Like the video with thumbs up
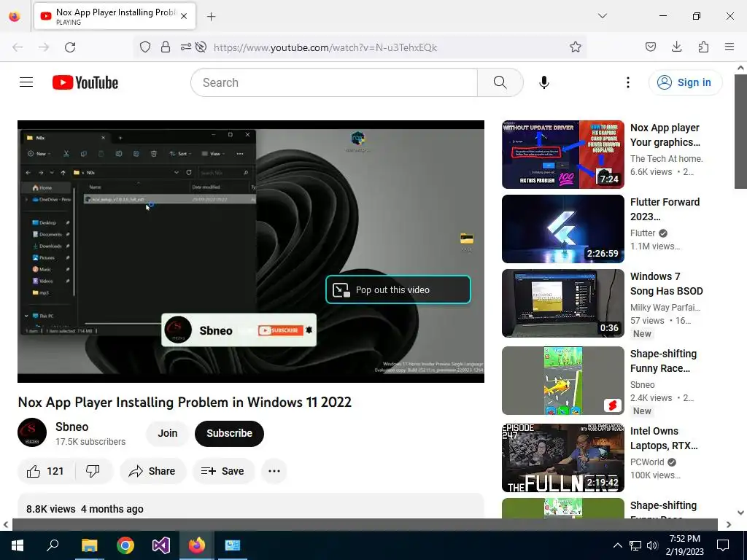Screen dimensions: 747x560 click(x=46, y=471)
